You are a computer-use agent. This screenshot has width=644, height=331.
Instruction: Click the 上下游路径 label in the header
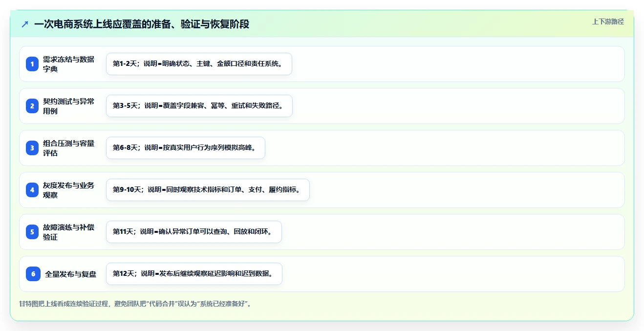[x=608, y=21]
